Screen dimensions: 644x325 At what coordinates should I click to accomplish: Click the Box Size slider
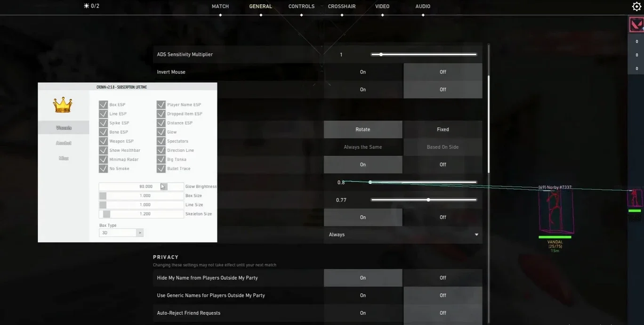141,195
